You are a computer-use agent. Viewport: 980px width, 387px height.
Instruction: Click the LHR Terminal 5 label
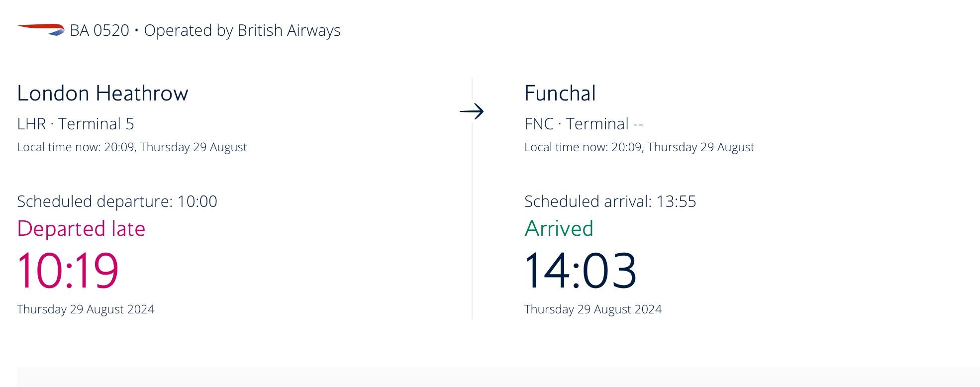[x=76, y=124]
